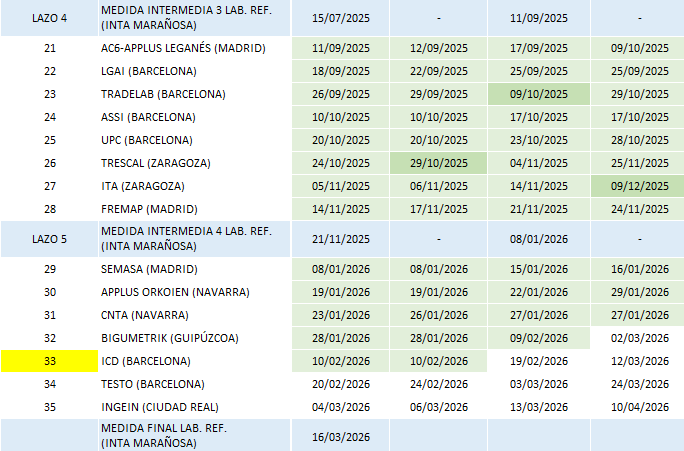Screen dimensions: 684x451
Task: Select the row number 29 cell
Action: (x=50, y=269)
